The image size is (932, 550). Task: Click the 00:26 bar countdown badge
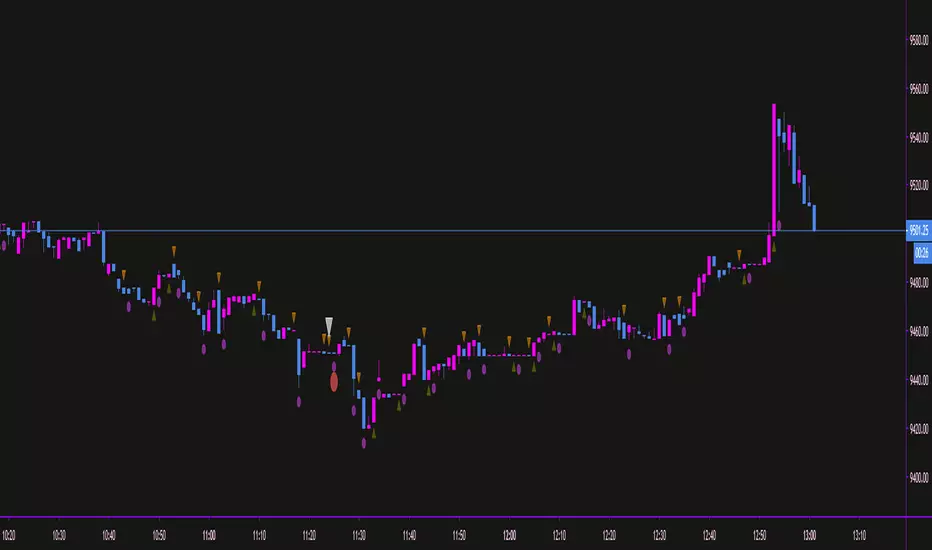(x=922, y=253)
